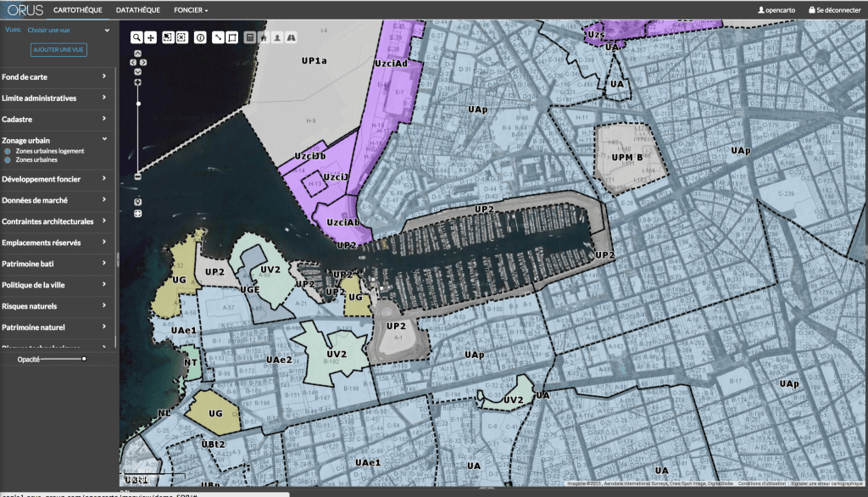The height and width of the screenshot is (497, 868).
Task: Open the Choisir une vue dropdown
Action: click(x=69, y=30)
